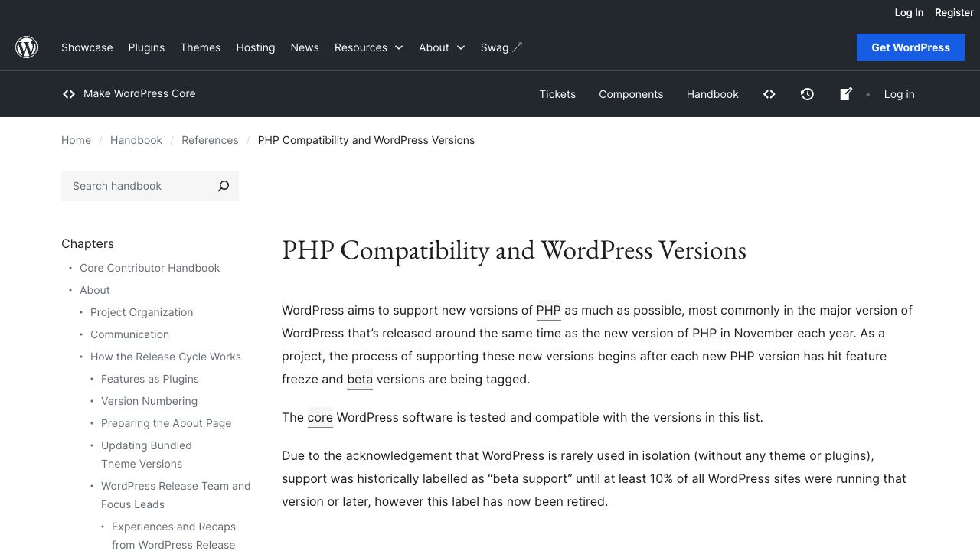Image resolution: width=980 pixels, height=551 pixels.
Task: Click the WordPress logo icon
Action: coord(27,47)
